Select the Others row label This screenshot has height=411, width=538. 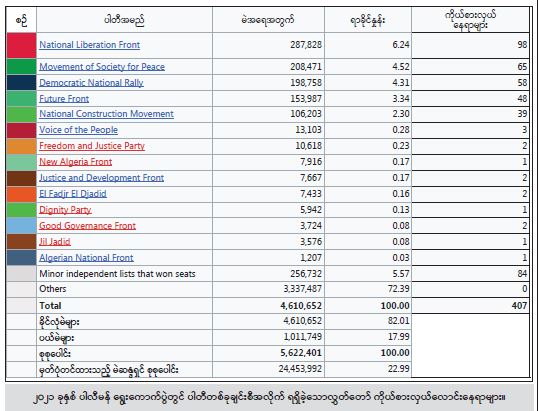click(x=52, y=289)
